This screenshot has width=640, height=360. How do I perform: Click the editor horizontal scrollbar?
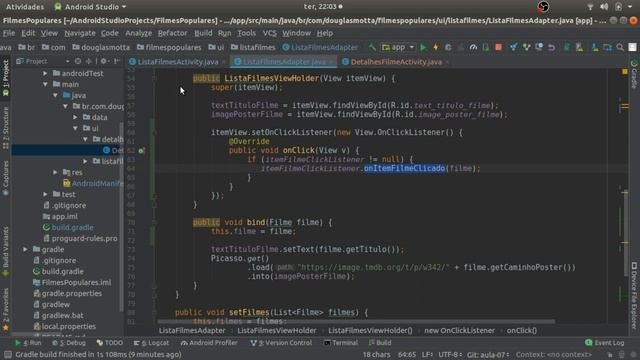tap(356, 322)
